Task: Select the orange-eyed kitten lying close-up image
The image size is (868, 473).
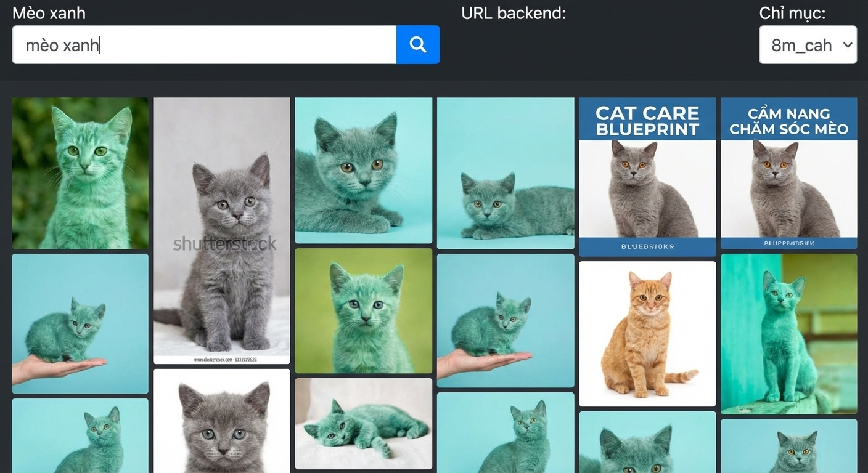Action: click(x=364, y=170)
